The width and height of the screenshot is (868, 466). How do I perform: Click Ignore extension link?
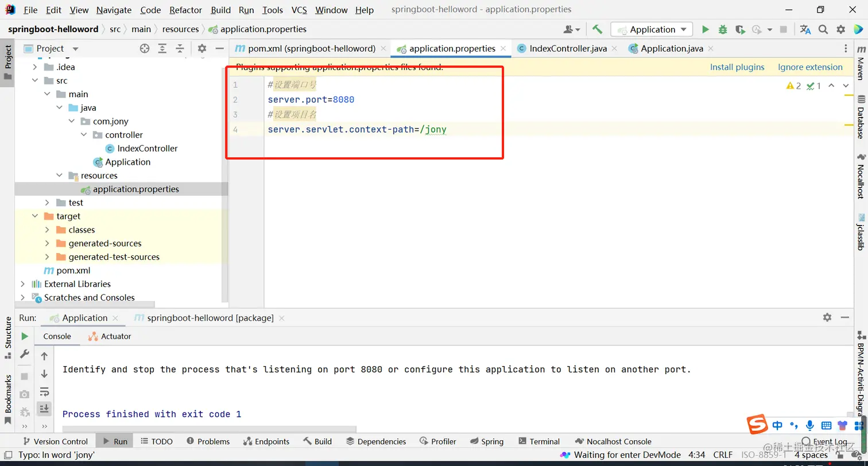(810, 67)
